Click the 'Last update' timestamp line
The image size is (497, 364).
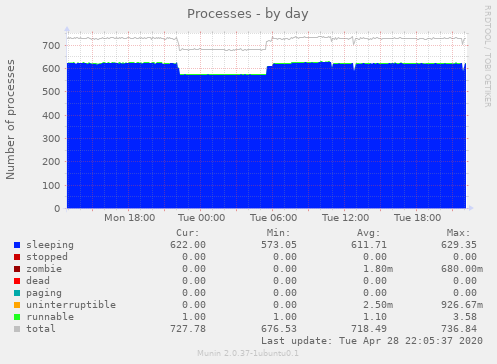click(372, 341)
